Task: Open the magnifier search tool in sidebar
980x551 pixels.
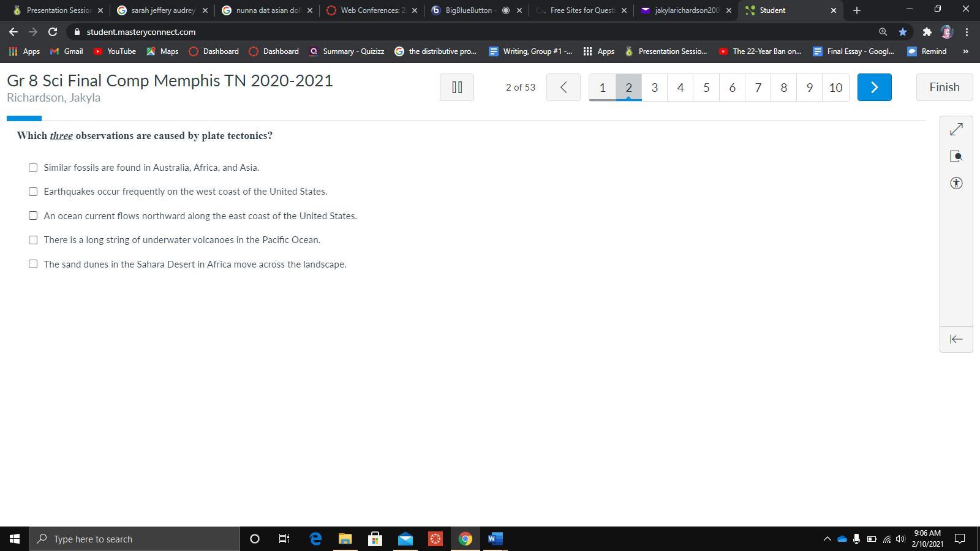Action: click(956, 156)
